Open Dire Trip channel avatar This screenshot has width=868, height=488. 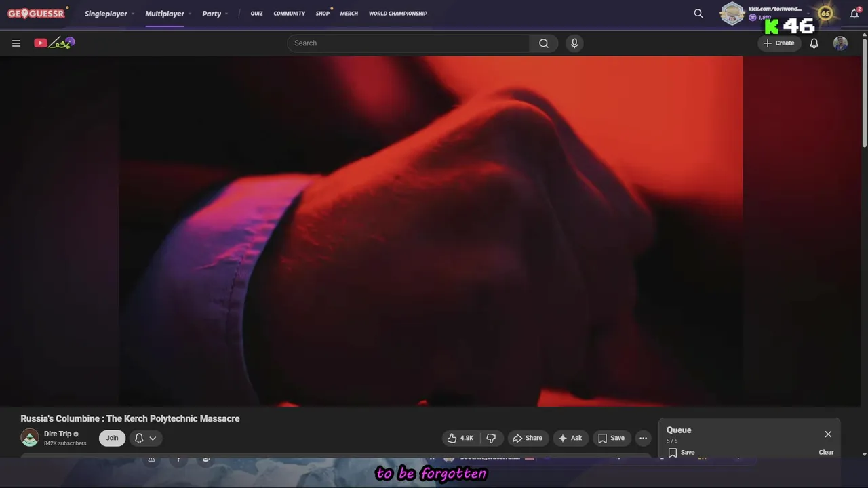(30, 438)
